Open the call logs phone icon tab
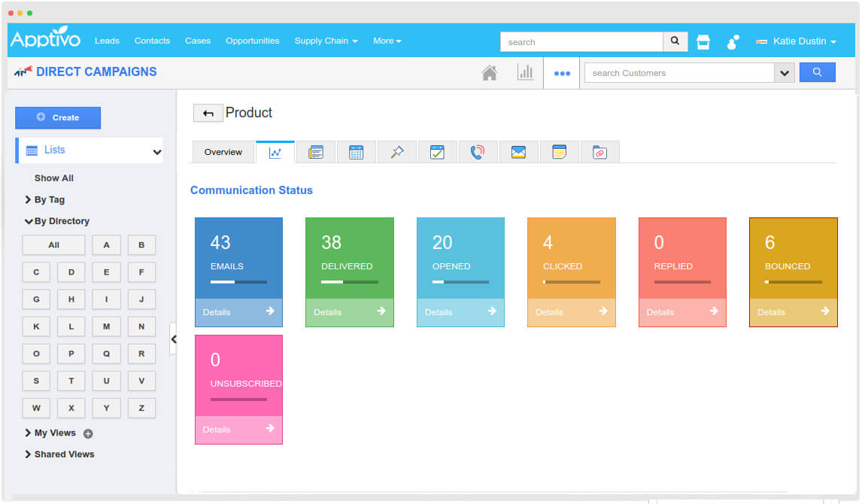Image resolution: width=865 pixels, height=504 pixels. pyautogui.click(x=478, y=152)
